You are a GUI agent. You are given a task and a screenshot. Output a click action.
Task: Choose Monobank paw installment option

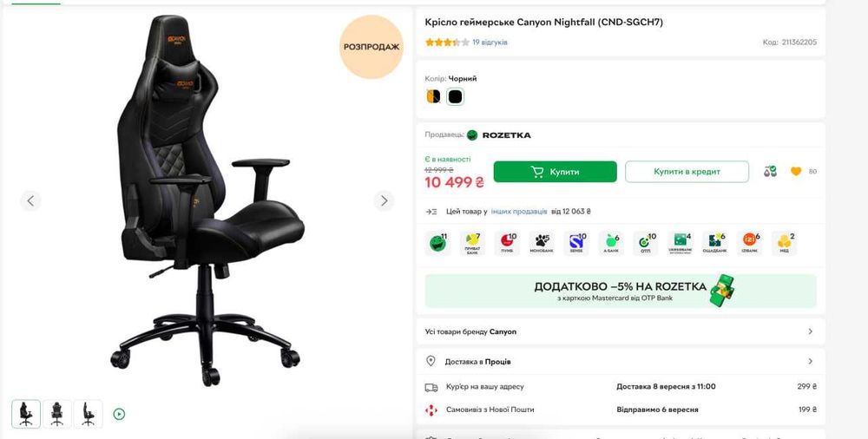[542, 243]
